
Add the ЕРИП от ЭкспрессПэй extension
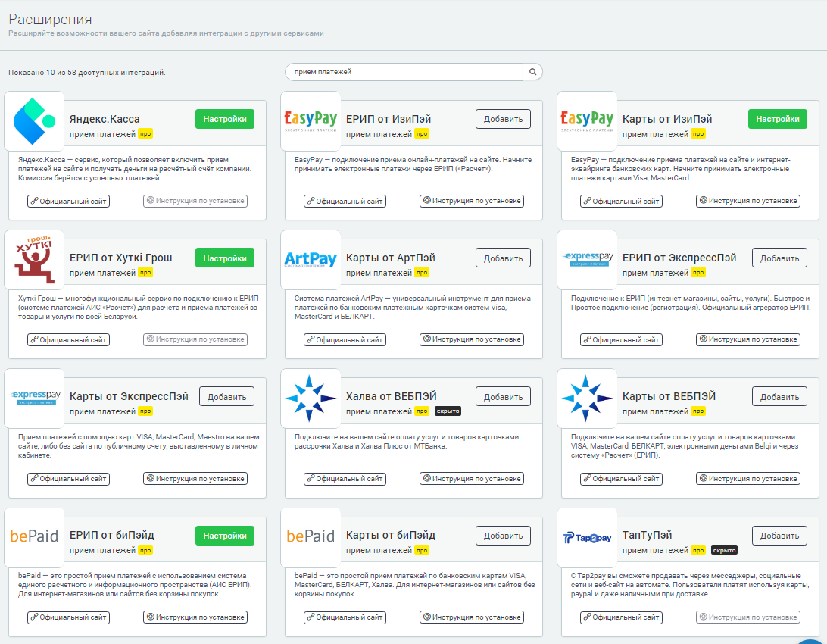[779, 258]
